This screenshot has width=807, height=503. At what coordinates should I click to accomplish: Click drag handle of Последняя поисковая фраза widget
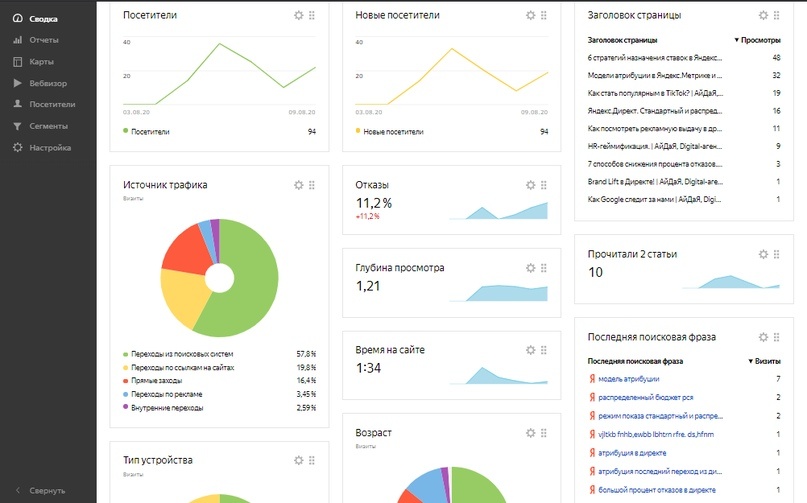777,337
